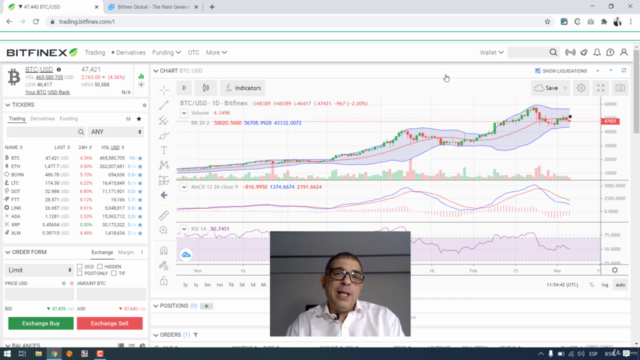The height and width of the screenshot is (360, 640).
Task: Refresh the chart panel
Action: 624,71
